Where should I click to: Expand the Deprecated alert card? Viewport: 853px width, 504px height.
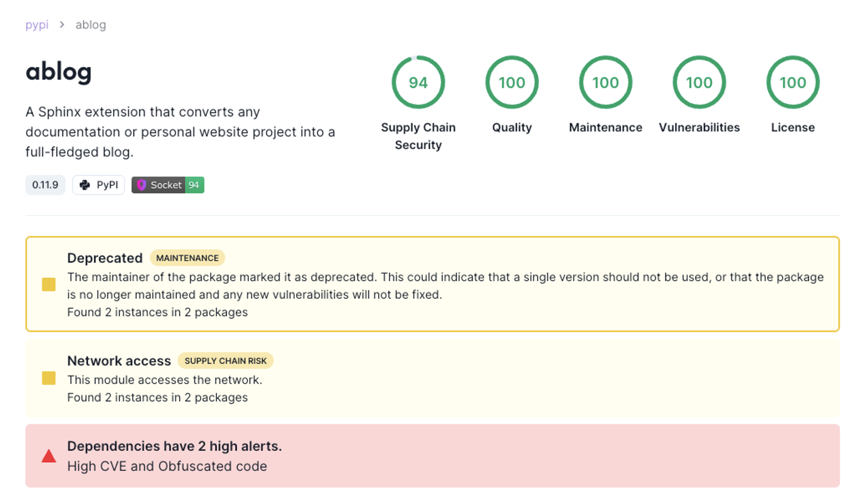[x=432, y=284]
